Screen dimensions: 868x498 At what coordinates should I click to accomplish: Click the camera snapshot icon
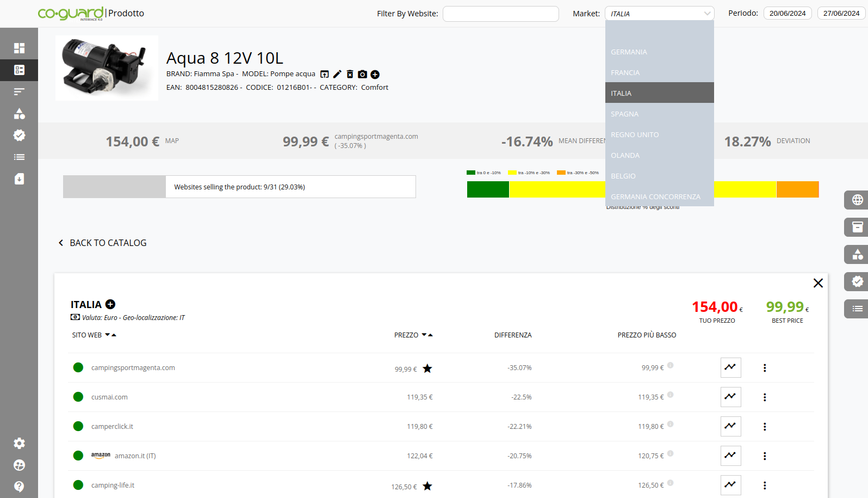(362, 75)
